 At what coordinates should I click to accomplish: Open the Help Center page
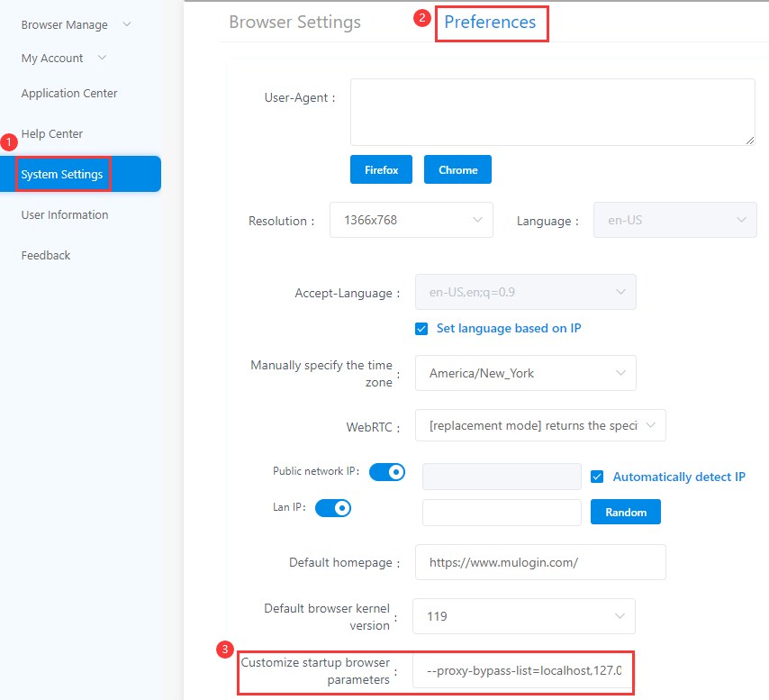(x=52, y=134)
